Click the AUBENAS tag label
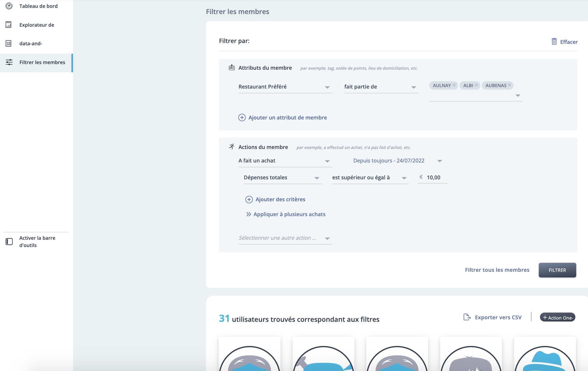The image size is (588, 371). tap(496, 85)
